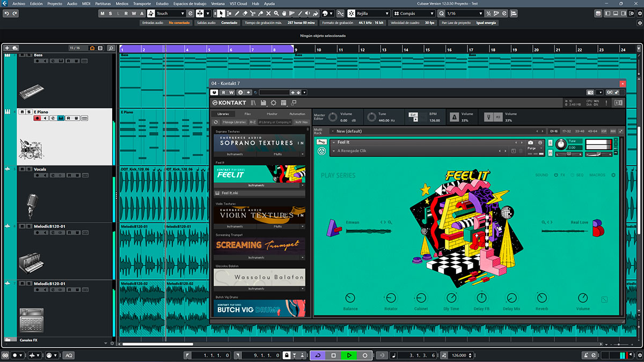Viewport: 644px width, 362px height.
Task: Expand the Feel It instrument name dropdown
Action: [x=334, y=143]
